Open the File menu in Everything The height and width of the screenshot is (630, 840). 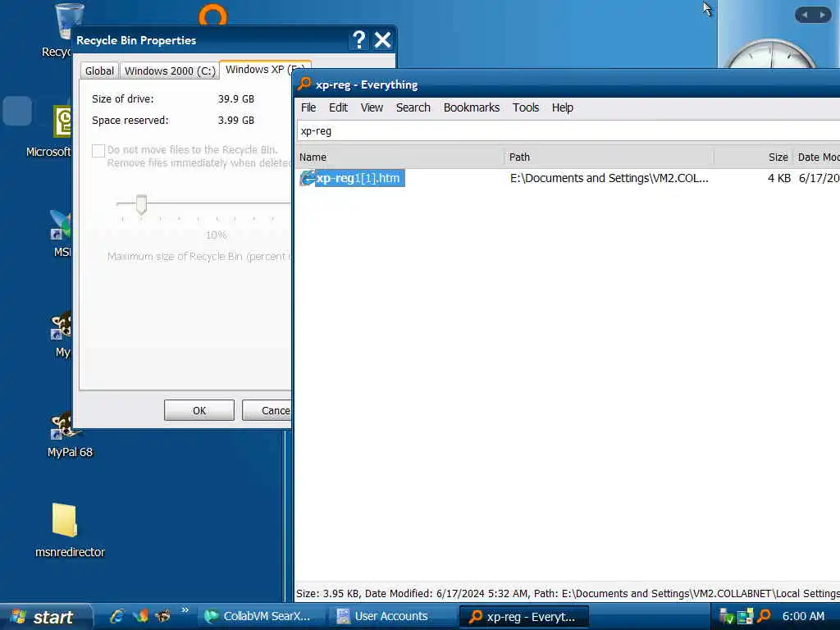pyautogui.click(x=308, y=107)
